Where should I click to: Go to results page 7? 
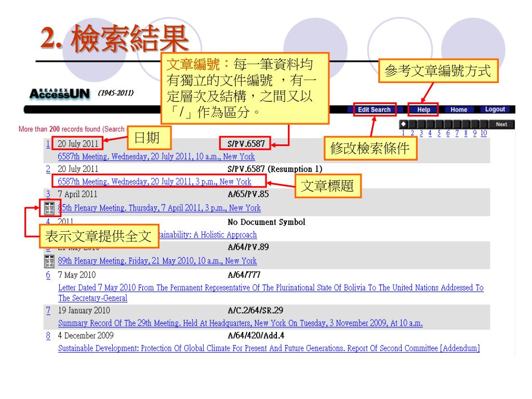[457, 133]
